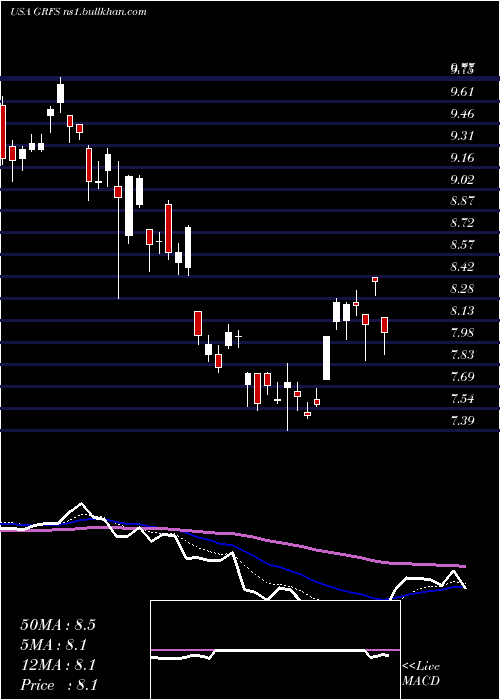500x700 pixels.
Task: Click the topmost white candle near 9.61
Action: 60,93
